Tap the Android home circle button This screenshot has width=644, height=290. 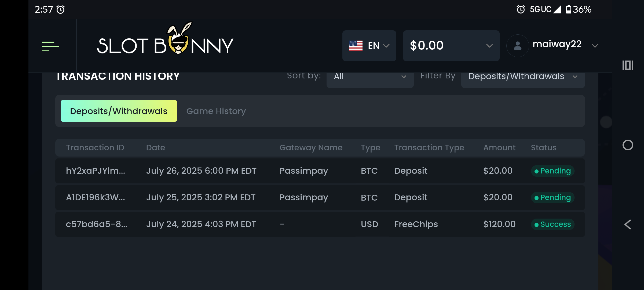[628, 145]
